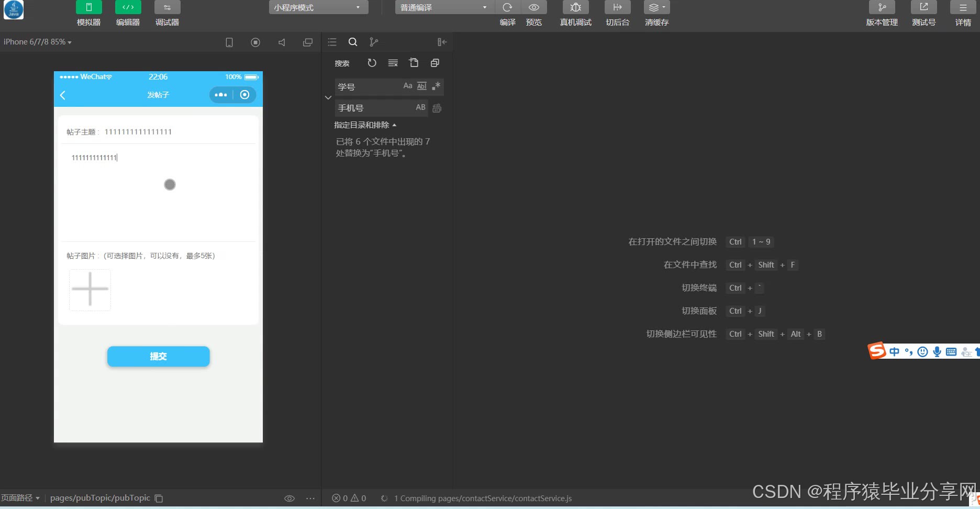This screenshot has width=980, height=509.
Task: Click the preview eye icon
Action: pyautogui.click(x=534, y=7)
